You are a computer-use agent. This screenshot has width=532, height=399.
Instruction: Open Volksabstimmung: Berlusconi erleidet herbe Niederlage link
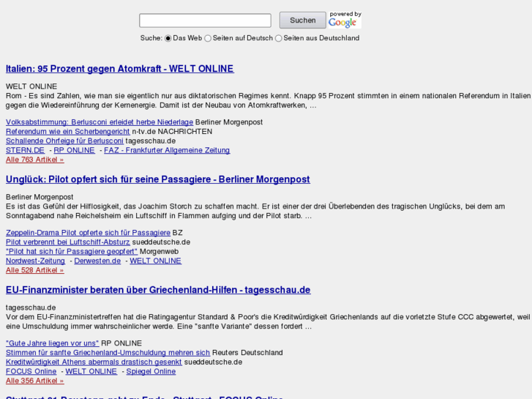click(x=100, y=122)
